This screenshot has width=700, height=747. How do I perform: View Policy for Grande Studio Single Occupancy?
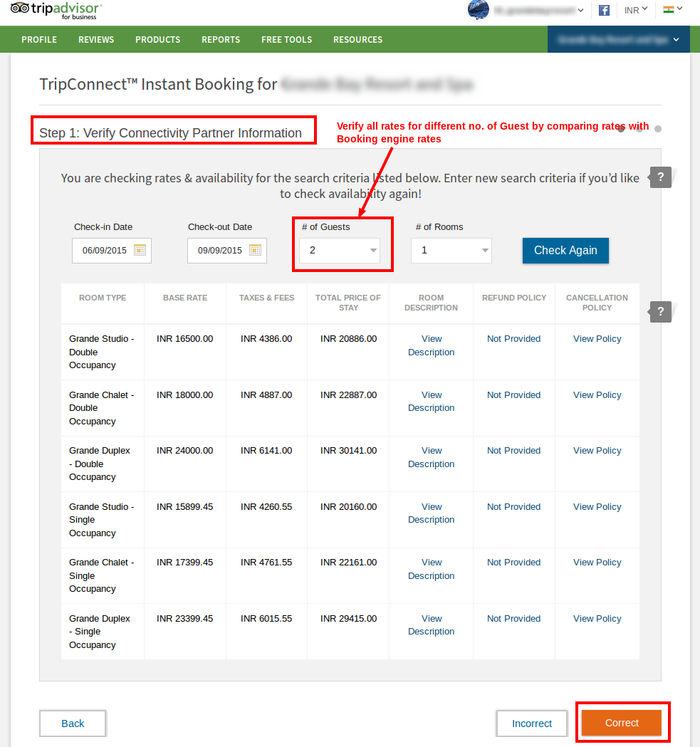597,507
